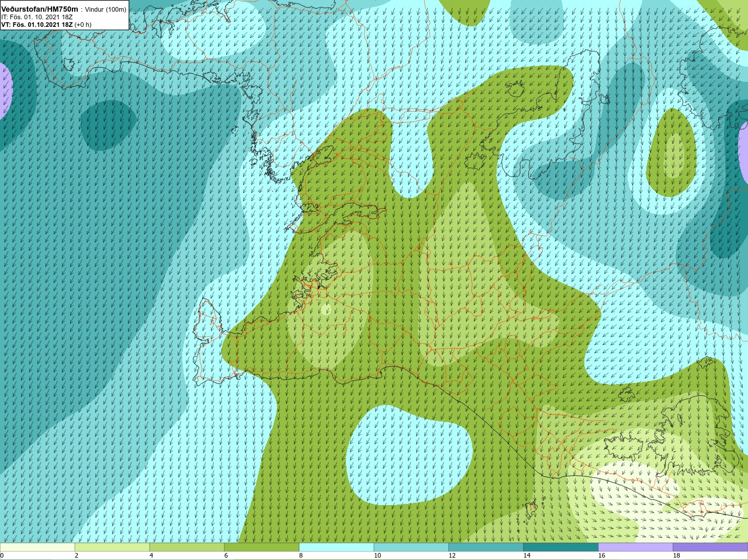Click the dark teal 14–16 legend color
Viewport: 748px width, 560px height.
coord(561,547)
